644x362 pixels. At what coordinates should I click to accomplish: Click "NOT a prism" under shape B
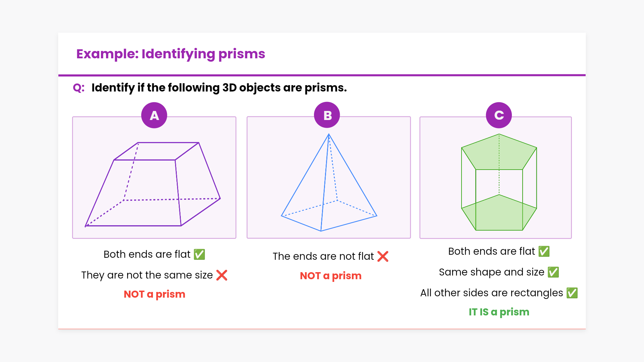330,276
